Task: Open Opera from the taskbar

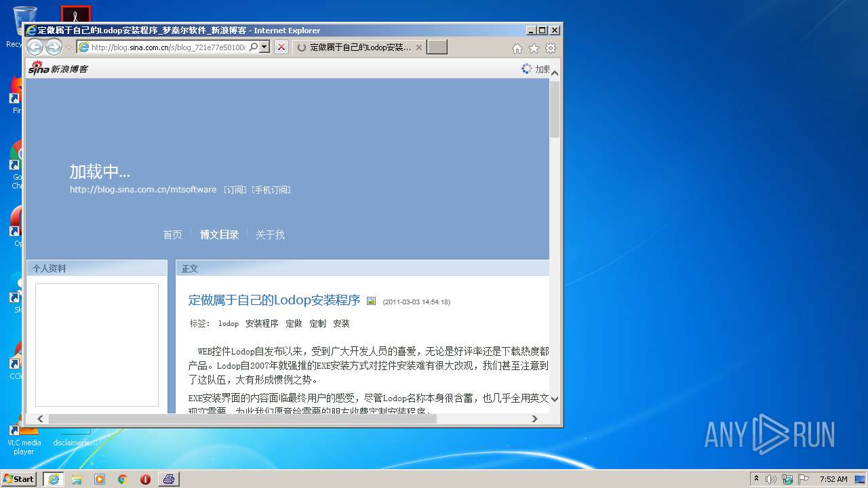Action: (145, 479)
